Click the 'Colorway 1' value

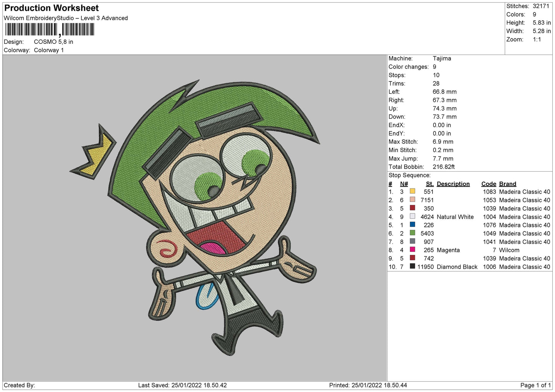49,50
